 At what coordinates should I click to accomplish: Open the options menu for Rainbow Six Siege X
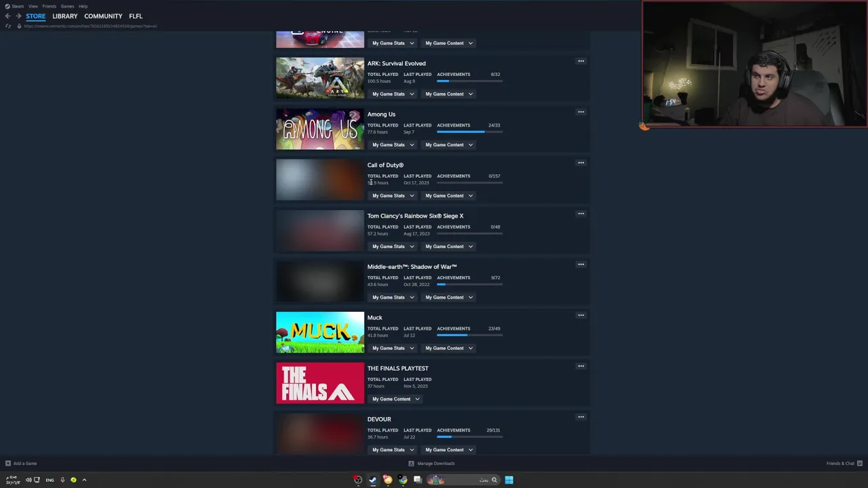pos(580,213)
